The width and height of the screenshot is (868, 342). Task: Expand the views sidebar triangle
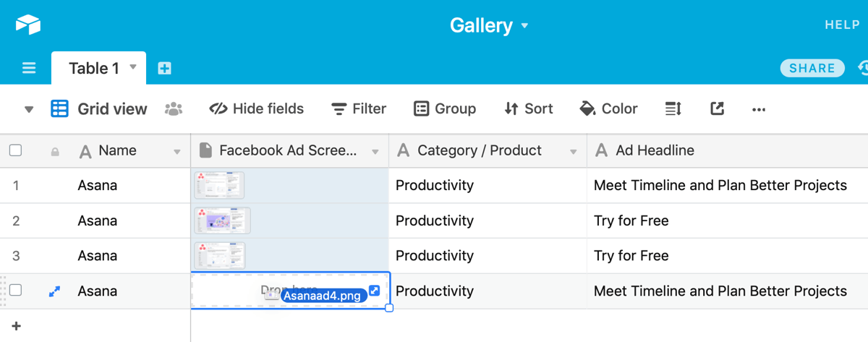pos(29,110)
